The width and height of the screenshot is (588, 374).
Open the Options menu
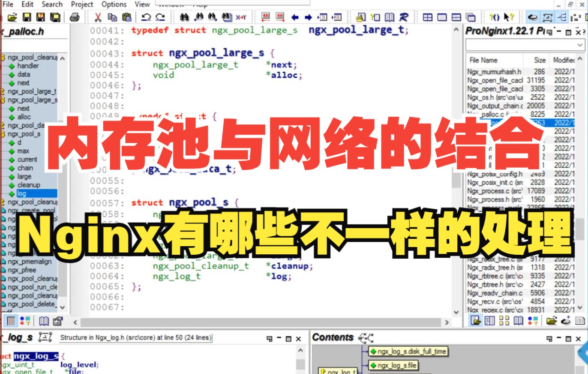pyautogui.click(x=114, y=4)
